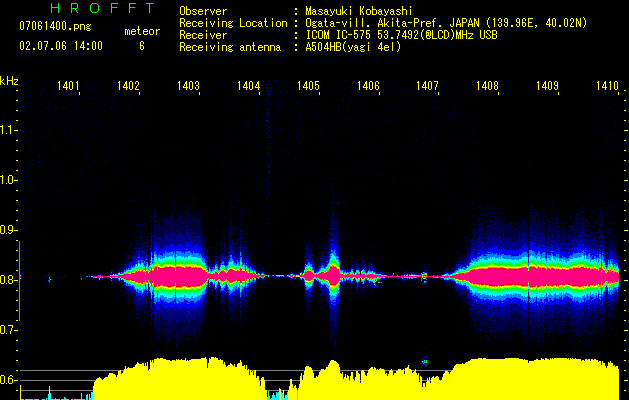
Task: Click the 1401 time marker
Action: pyautogui.click(x=68, y=85)
